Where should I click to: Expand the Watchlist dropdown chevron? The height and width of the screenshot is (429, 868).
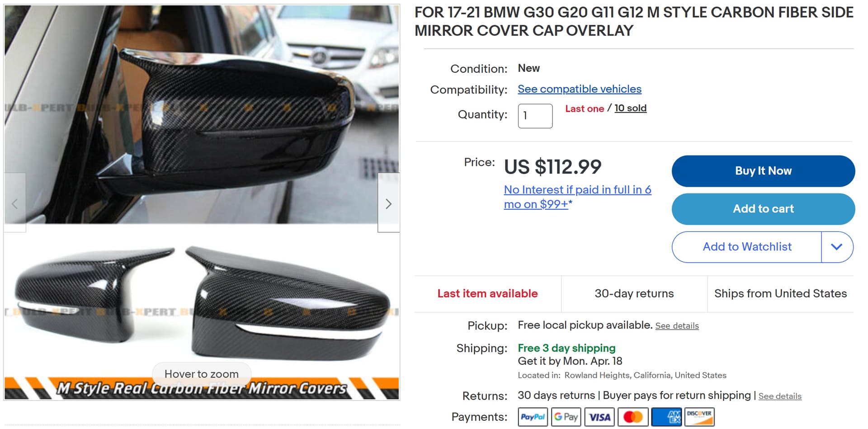coord(837,247)
